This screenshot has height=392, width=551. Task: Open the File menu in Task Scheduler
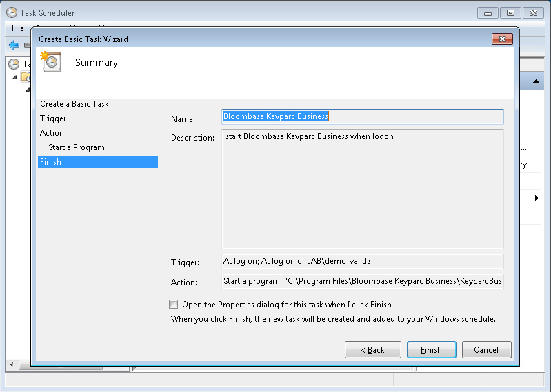[17, 28]
